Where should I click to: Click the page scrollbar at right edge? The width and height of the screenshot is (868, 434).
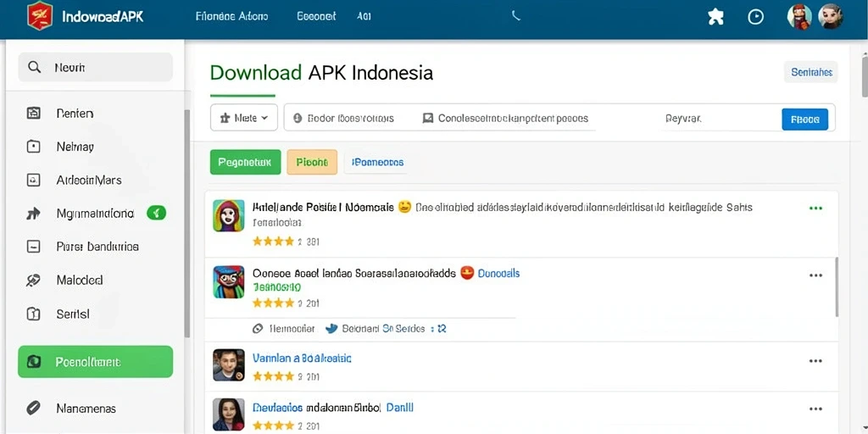[865, 75]
